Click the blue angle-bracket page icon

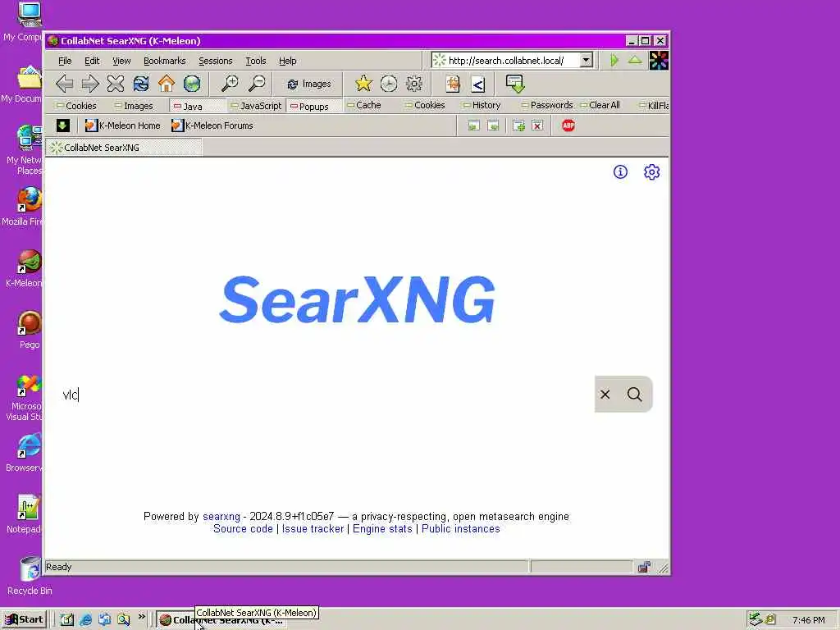[478, 84]
